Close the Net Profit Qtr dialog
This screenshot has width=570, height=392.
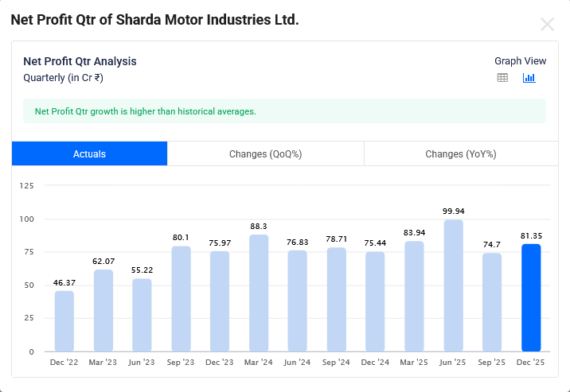tap(547, 24)
